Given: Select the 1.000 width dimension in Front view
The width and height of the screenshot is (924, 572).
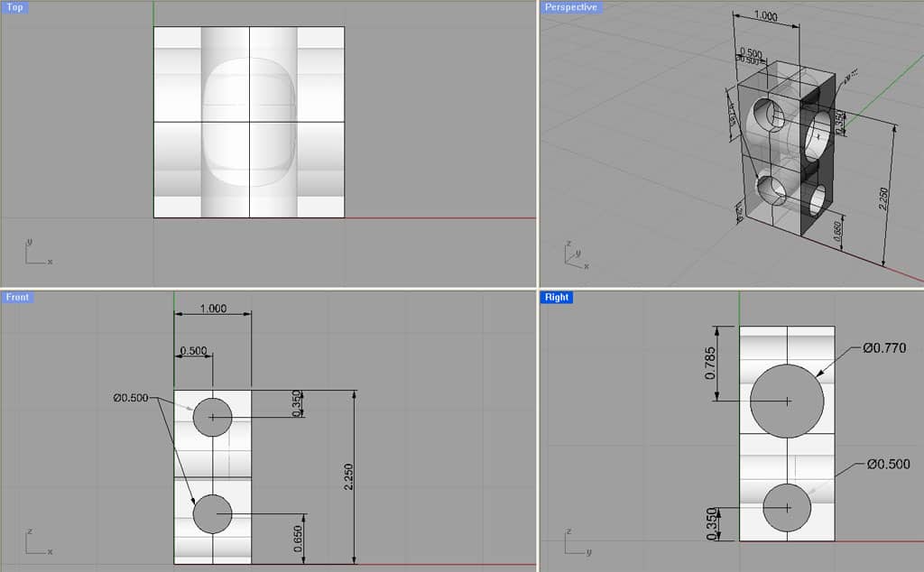Looking at the screenshot, I should [x=212, y=308].
